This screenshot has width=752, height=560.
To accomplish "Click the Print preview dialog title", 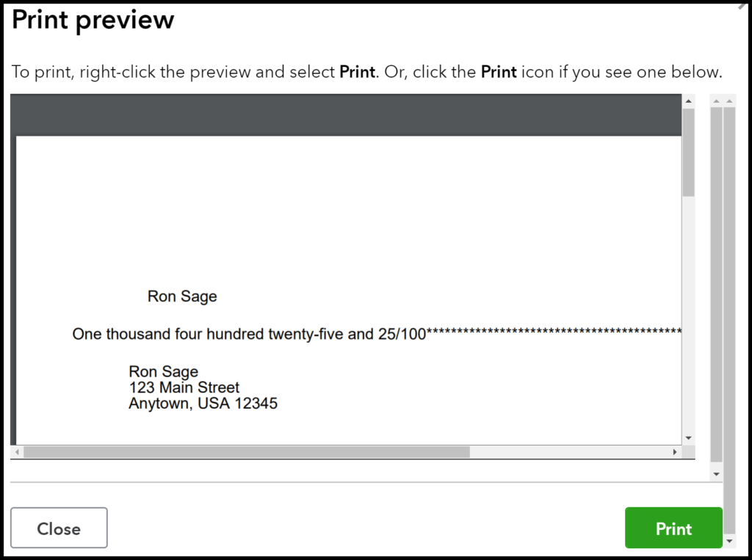I will click(92, 19).
